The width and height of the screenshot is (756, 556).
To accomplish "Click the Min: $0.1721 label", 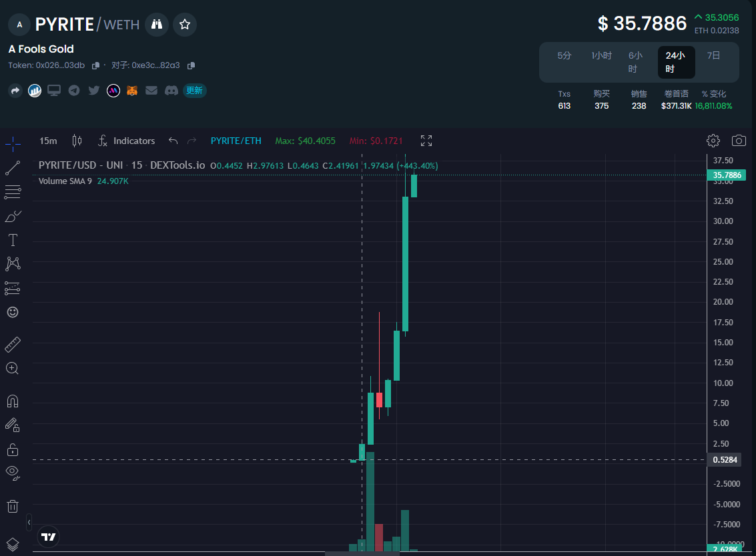I will [x=376, y=141].
